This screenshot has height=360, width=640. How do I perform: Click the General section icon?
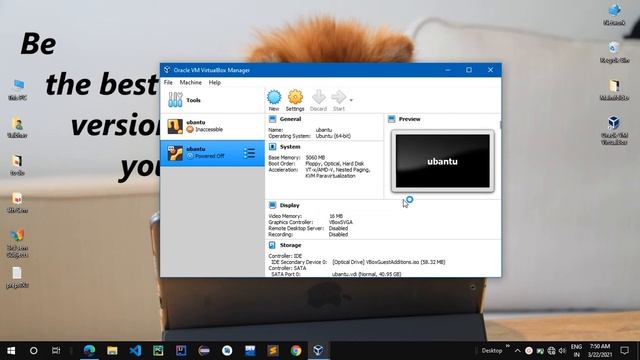(x=273, y=119)
